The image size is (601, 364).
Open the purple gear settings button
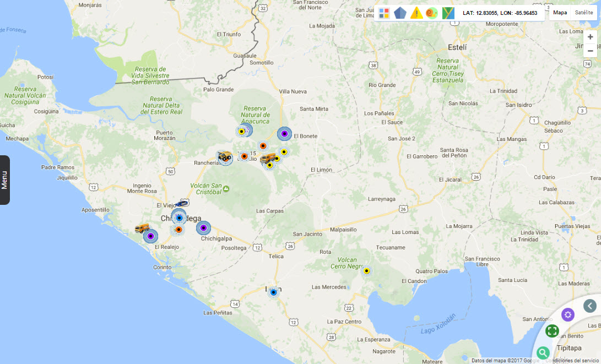567,314
